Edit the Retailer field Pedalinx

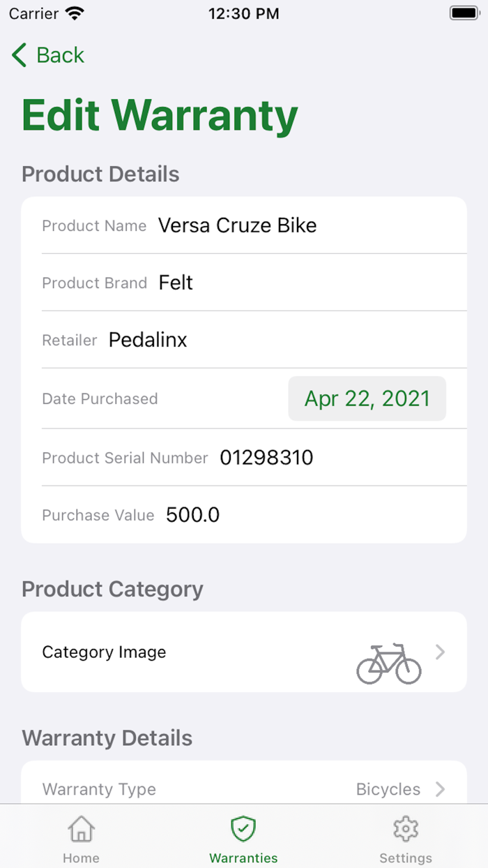coord(148,340)
